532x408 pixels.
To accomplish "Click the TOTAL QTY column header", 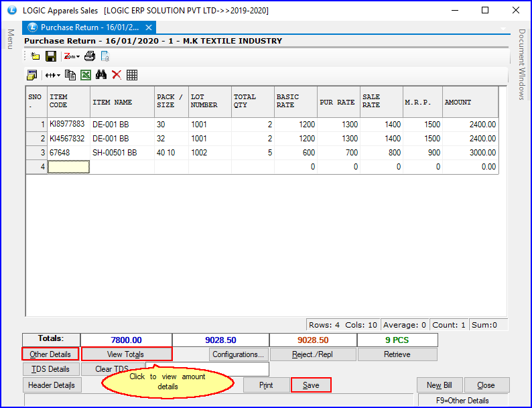I will coord(253,102).
